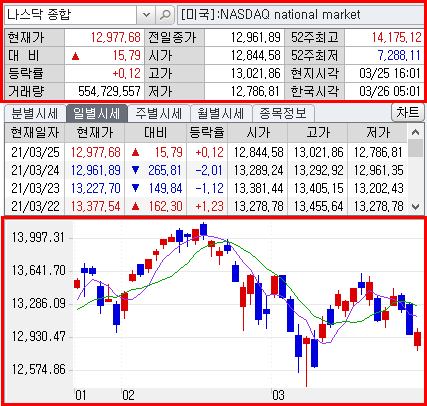Click the blue down triangle on 21/03/23 row
This screenshot has width=427, height=406.
tap(135, 188)
